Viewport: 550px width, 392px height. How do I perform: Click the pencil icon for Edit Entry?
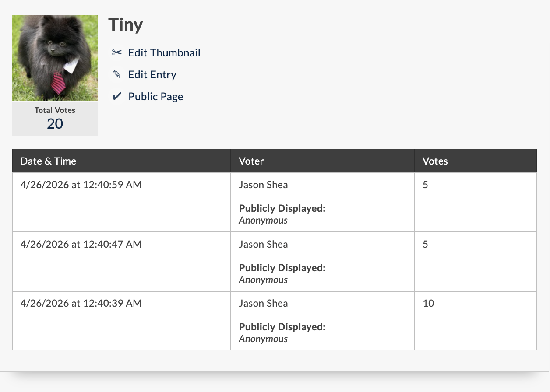(116, 75)
